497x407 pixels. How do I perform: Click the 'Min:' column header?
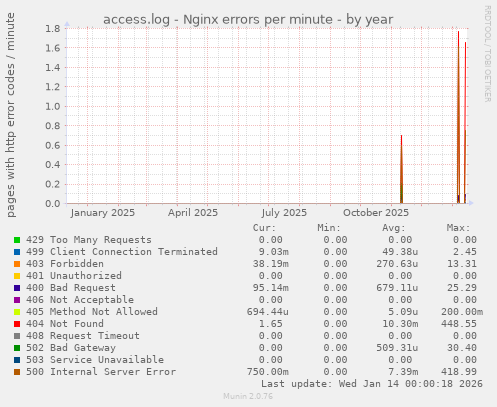click(x=329, y=228)
